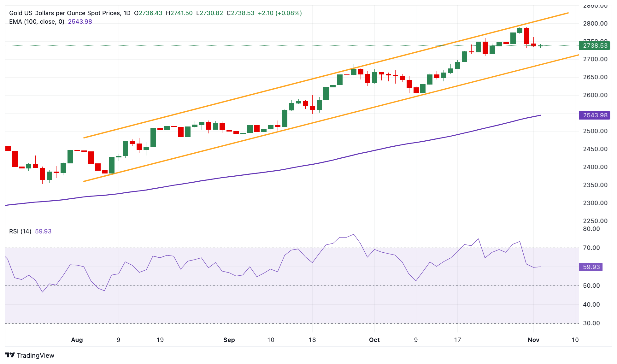Viewport: 617px width, 364px height.
Task: Click the tall red candle below the 2800 peak
Action: 526,36
